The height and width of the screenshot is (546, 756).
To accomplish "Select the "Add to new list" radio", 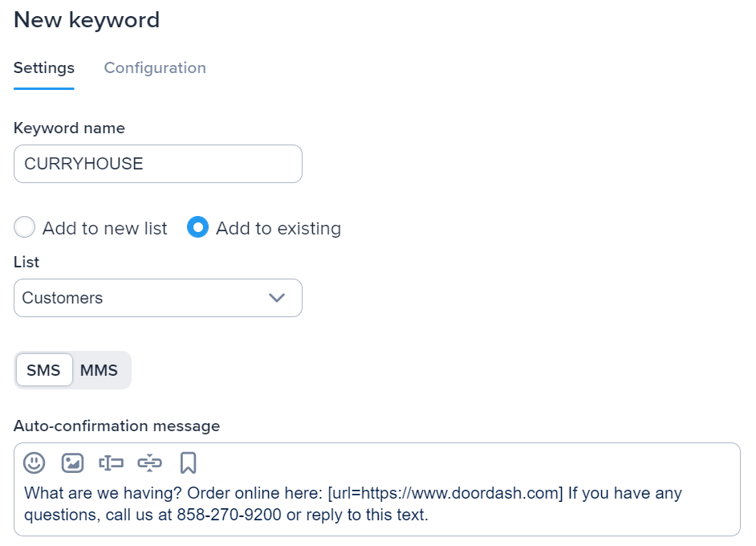I will pos(25,228).
